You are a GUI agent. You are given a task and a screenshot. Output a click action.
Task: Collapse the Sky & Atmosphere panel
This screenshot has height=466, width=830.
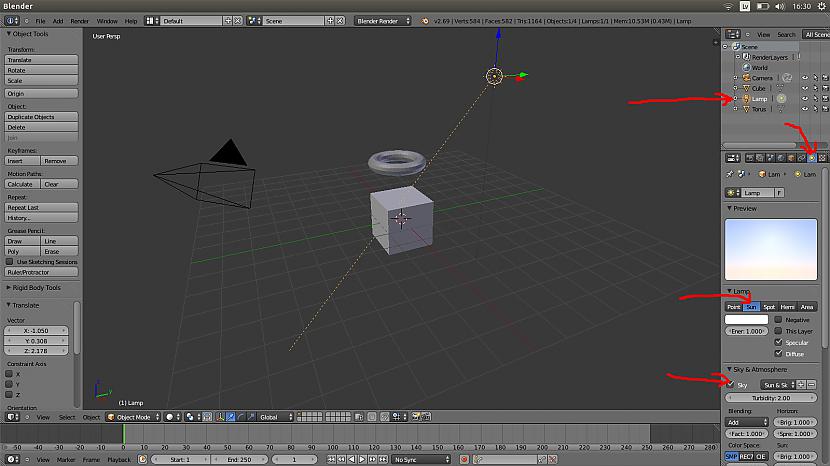(729, 369)
